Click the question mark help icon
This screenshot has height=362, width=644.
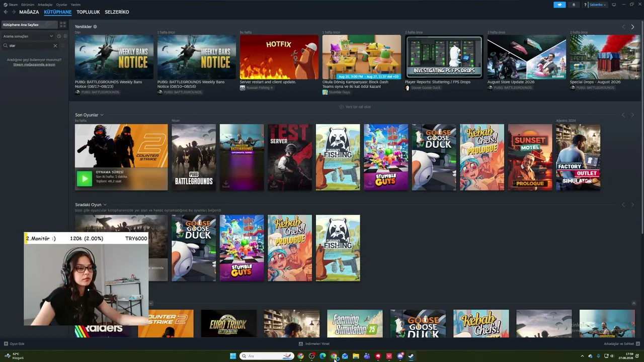point(585,5)
